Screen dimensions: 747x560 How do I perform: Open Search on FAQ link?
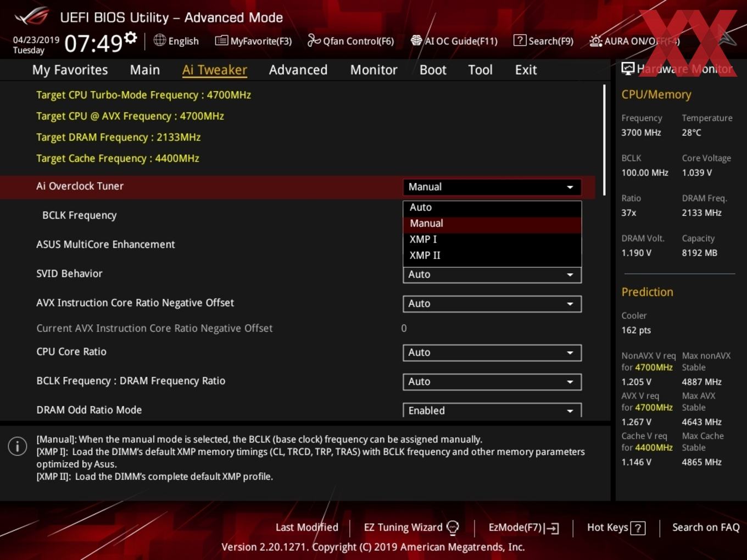tap(706, 528)
